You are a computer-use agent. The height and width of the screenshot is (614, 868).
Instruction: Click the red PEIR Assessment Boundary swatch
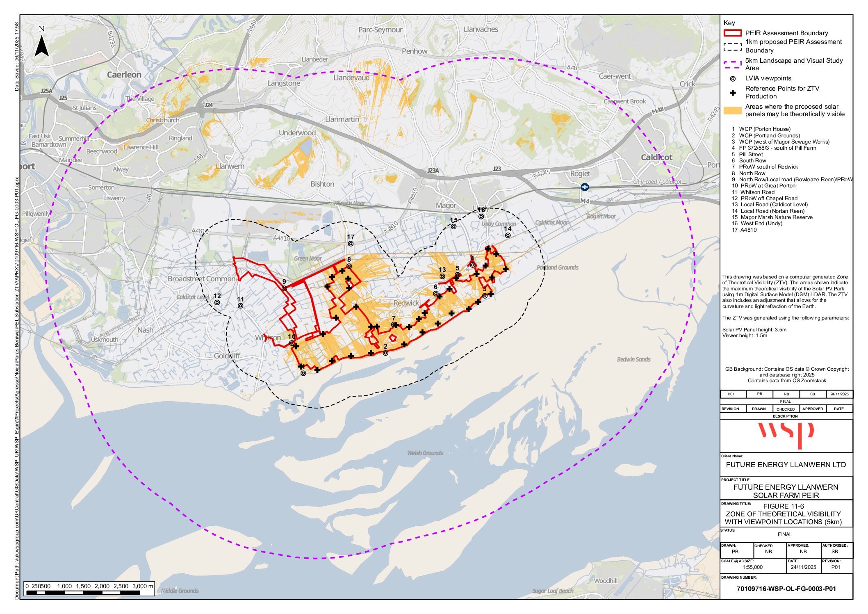click(x=733, y=33)
